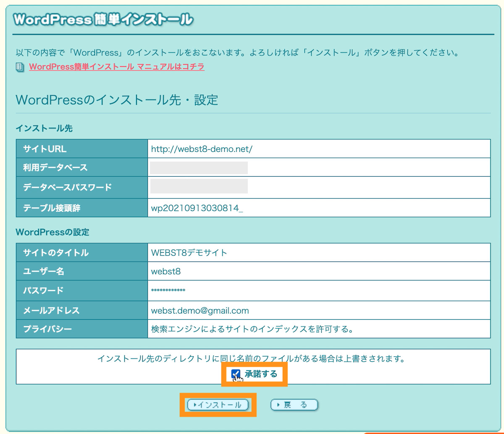Click the masked パスワード field
This screenshot has height=434, width=504.
click(294, 291)
